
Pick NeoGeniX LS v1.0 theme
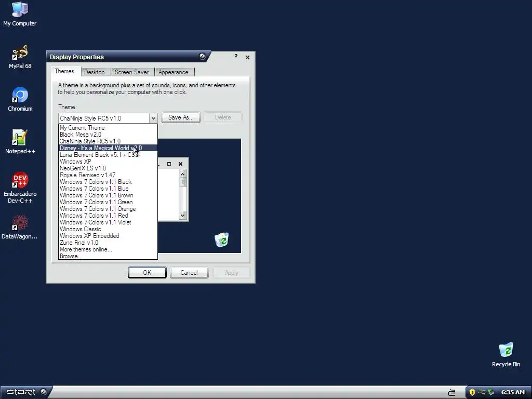108,168
